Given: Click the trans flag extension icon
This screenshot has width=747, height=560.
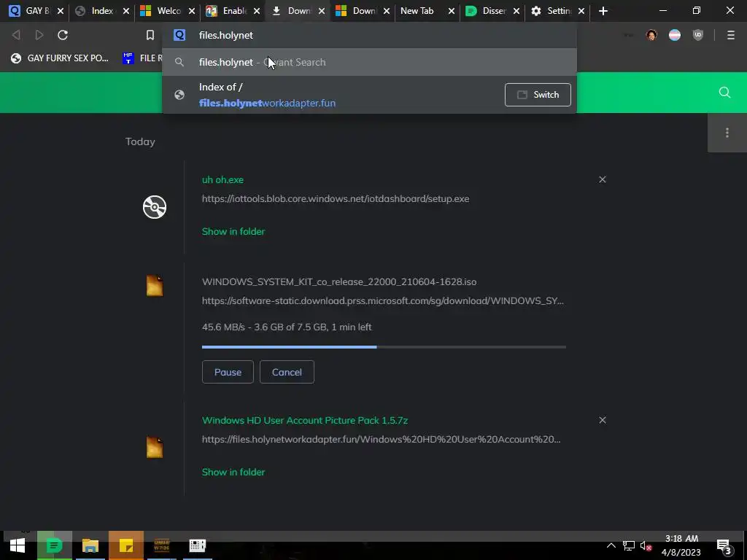Looking at the screenshot, I should coord(675,35).
